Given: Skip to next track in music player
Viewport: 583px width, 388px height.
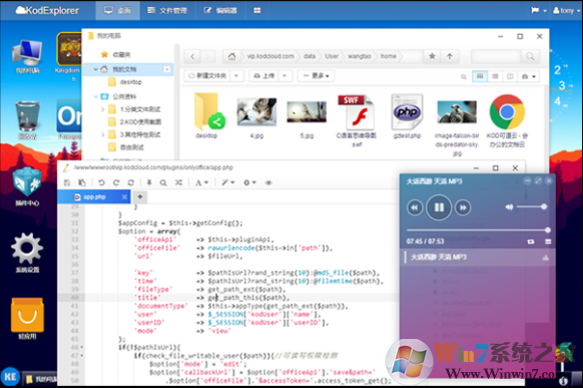Looking at the screenshot, I should tap(463, 207).
